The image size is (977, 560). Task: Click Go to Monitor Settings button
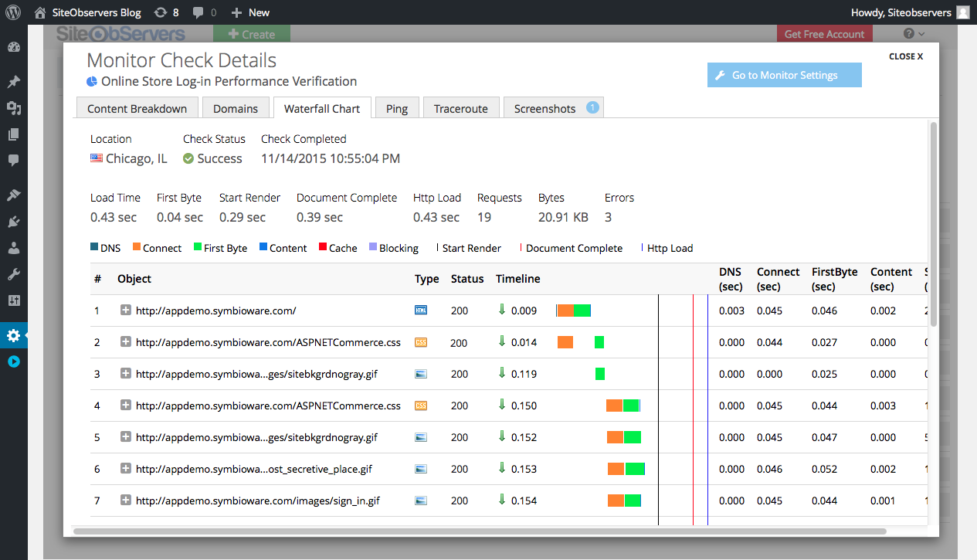(x=784, y=75)
